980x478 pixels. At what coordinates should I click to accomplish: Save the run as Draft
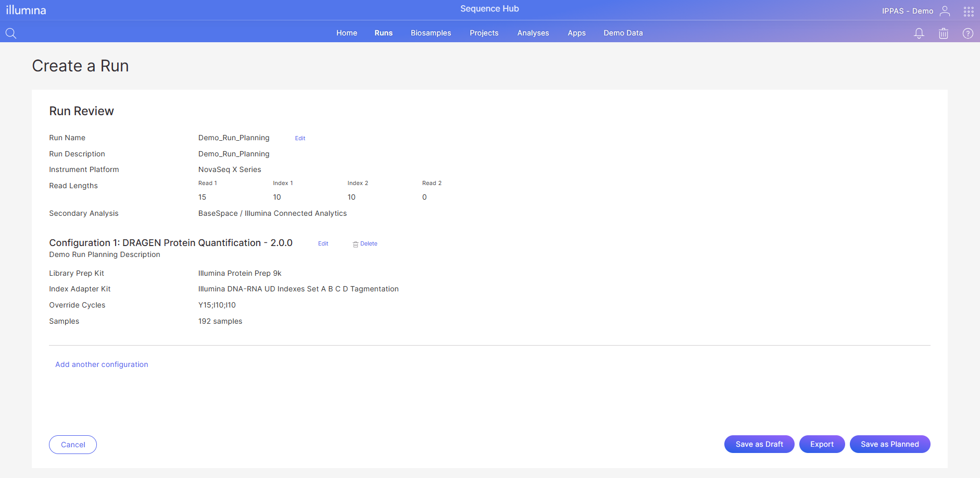(759, 444)
